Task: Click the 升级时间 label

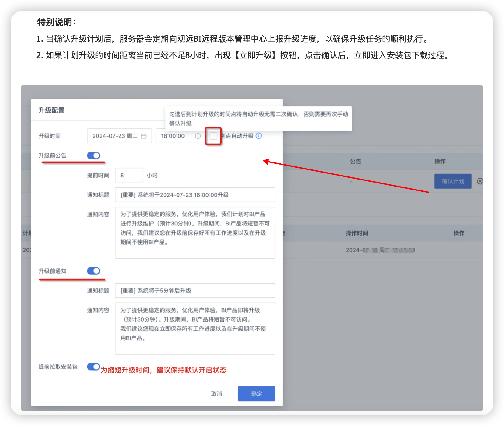Action: 50,136
